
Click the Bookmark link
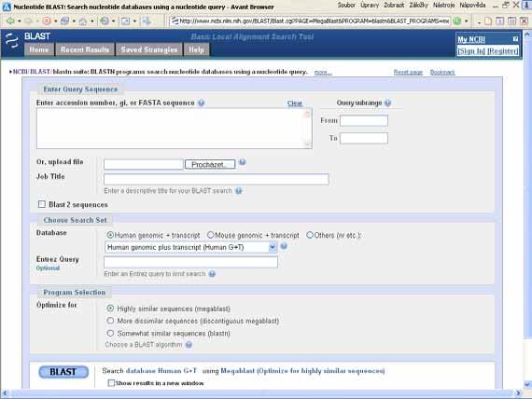442,72
